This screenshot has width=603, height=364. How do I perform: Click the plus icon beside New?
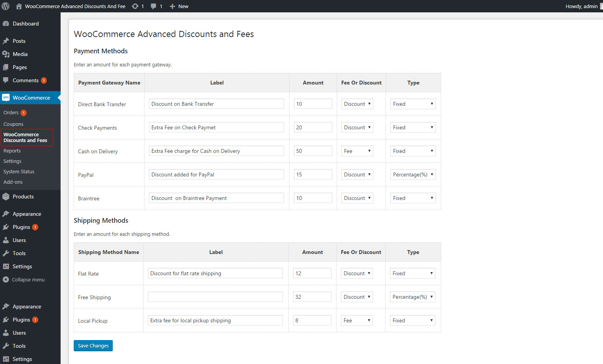click(172, 6)
